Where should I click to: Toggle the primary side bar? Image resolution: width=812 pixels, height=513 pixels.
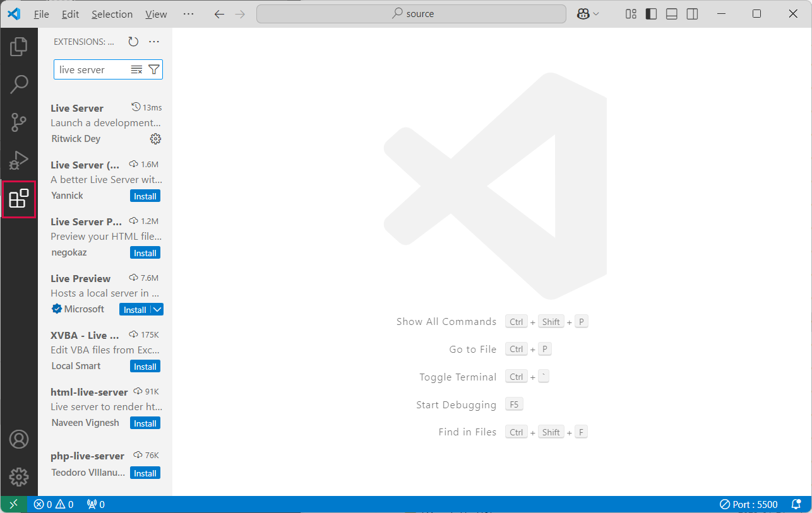(651, 14)
